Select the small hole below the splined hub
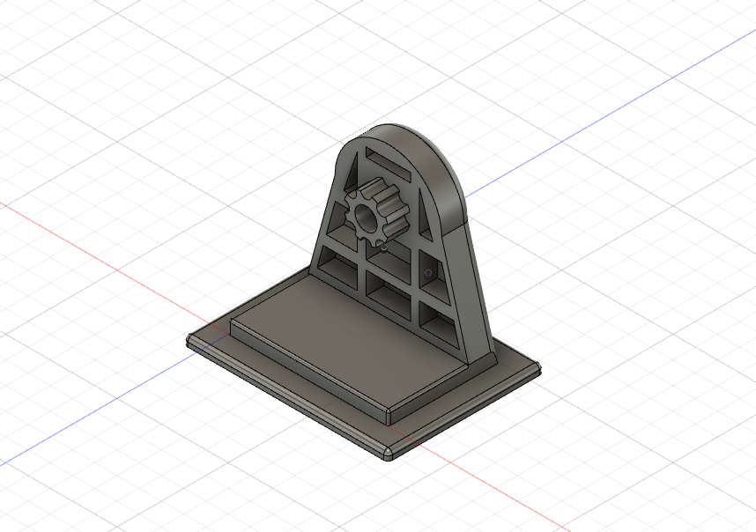Screen dimensions: 756x532 point(384,248)
